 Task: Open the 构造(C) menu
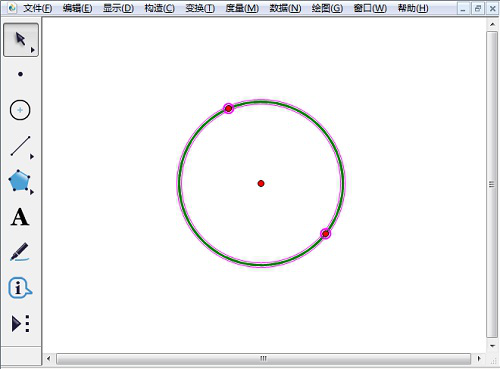click(159, 8)
